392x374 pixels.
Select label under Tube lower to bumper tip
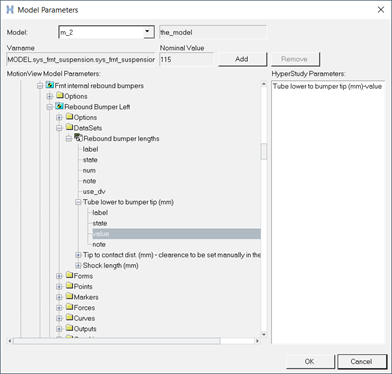(x=100, y=213)
